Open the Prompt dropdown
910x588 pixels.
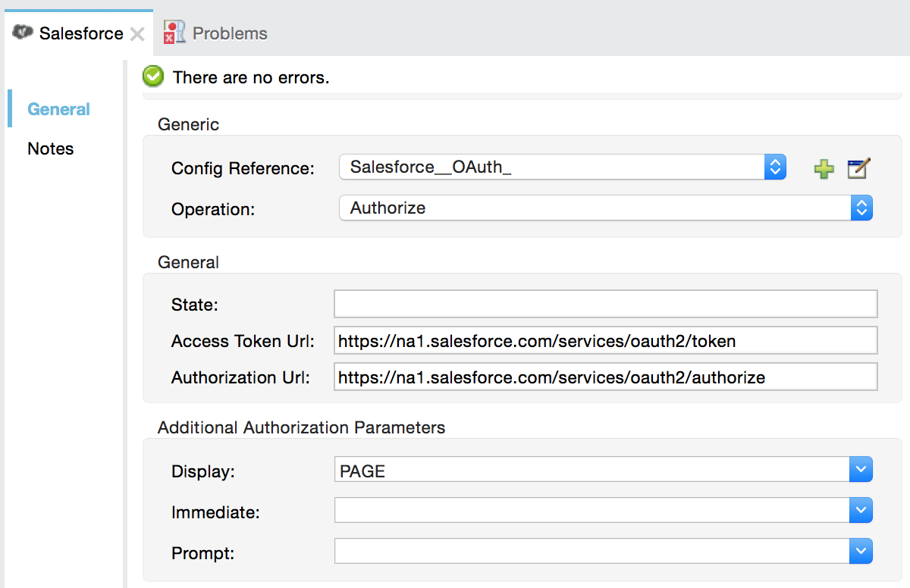[861, 551]
